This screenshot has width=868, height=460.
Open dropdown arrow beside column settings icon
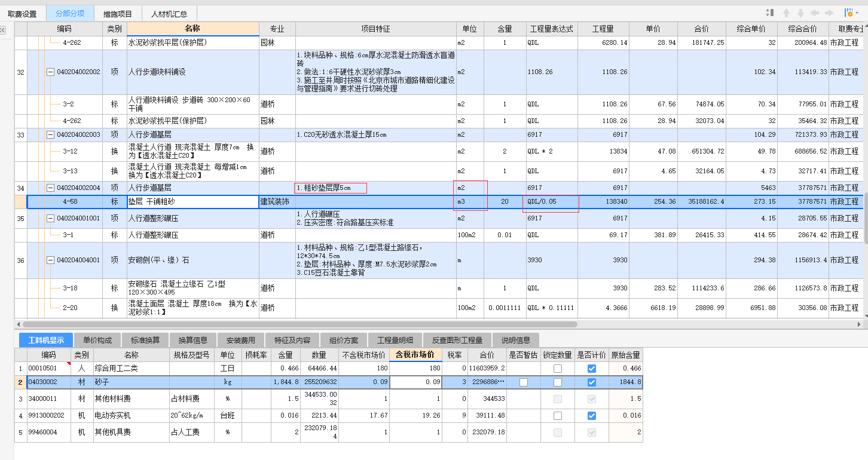point(857,13)
